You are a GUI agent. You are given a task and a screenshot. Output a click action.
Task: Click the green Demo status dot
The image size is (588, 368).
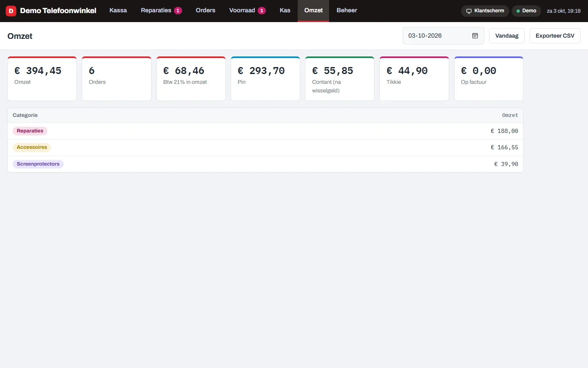518,11
